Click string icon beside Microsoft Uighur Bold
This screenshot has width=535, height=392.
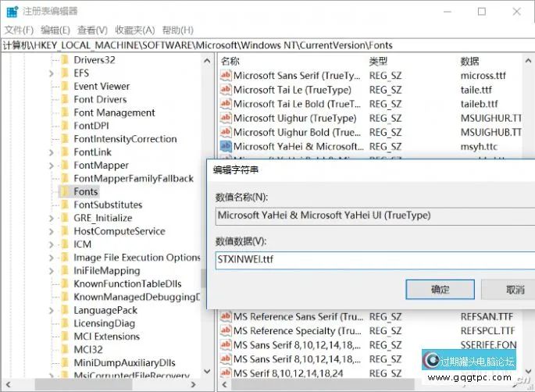coord(225,132)
